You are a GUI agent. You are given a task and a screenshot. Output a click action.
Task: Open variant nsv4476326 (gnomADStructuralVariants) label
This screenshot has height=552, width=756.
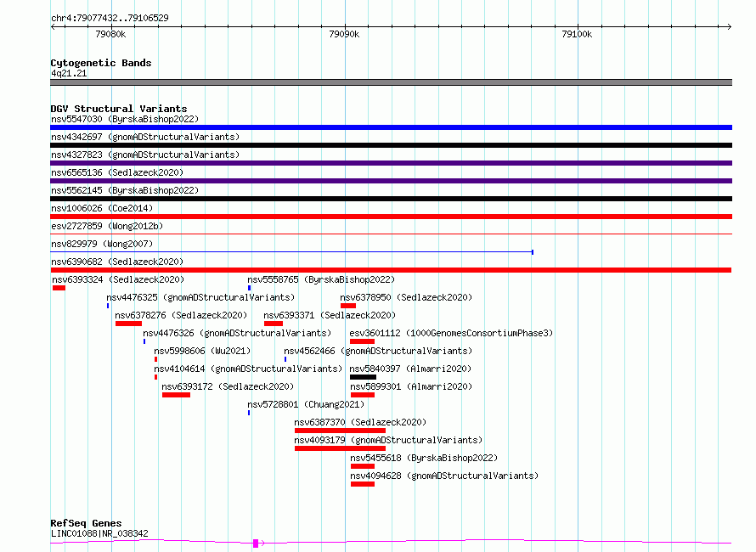pos(237,333)
